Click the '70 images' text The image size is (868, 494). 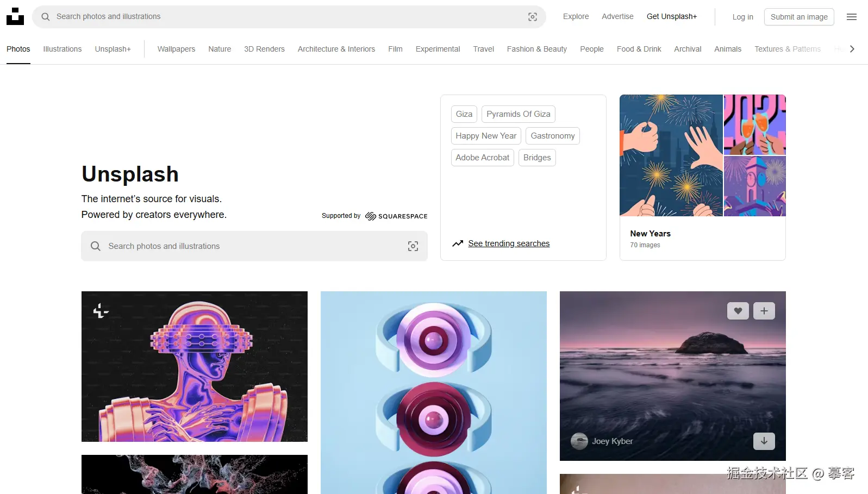[x=645, y=245]
